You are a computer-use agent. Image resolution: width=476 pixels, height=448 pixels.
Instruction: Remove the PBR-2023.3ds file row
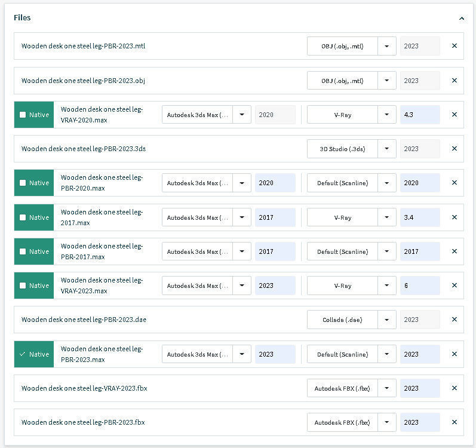pyautogui.click(x=454, y=149)
